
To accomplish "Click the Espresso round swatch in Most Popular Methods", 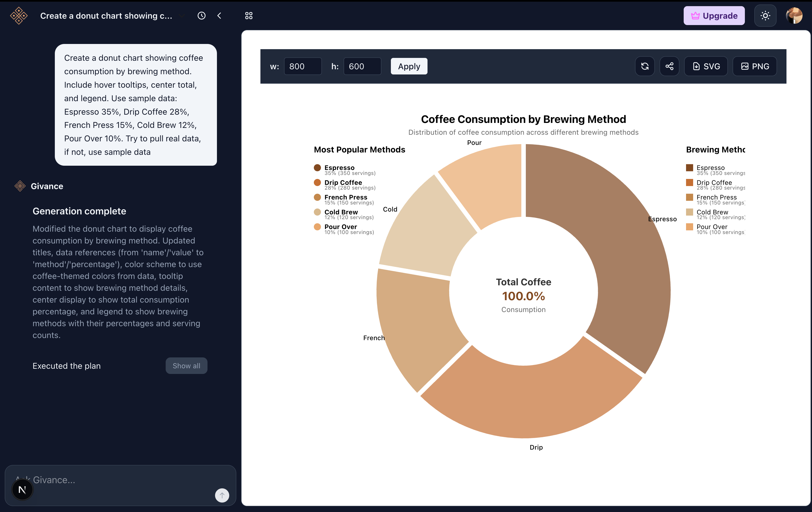I will [x=317, y=168].
